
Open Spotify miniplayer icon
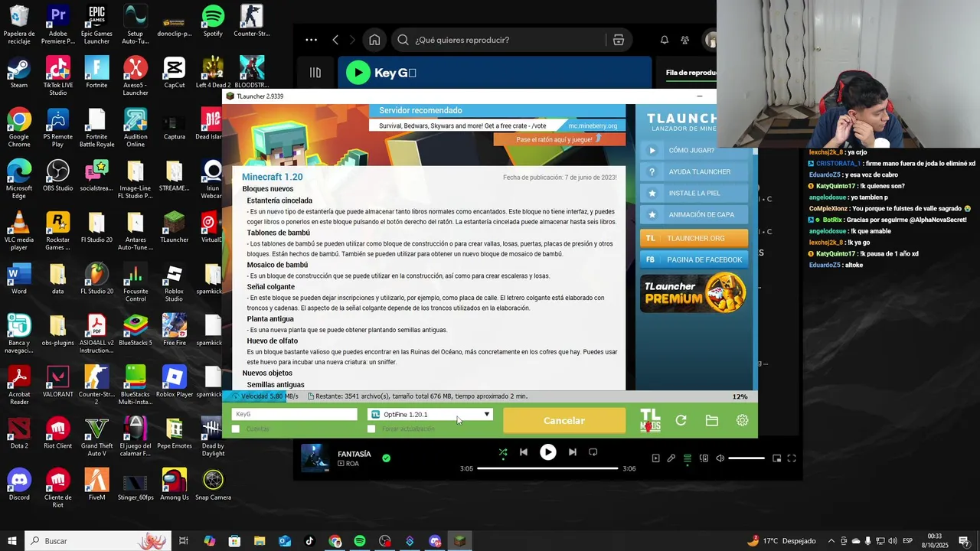776,458
